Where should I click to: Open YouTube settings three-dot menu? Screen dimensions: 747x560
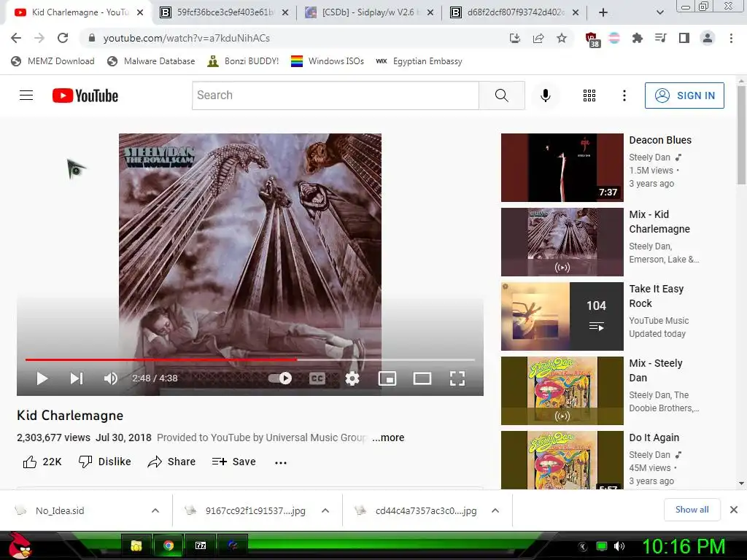tap(624, 96)
